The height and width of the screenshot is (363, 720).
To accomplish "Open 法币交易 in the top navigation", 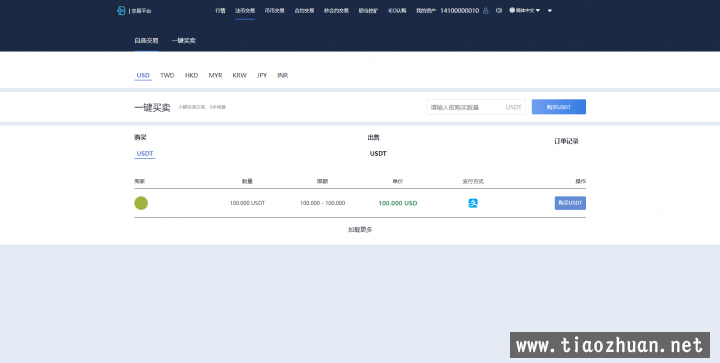I will pyautogui.click(x=245, y=11).
